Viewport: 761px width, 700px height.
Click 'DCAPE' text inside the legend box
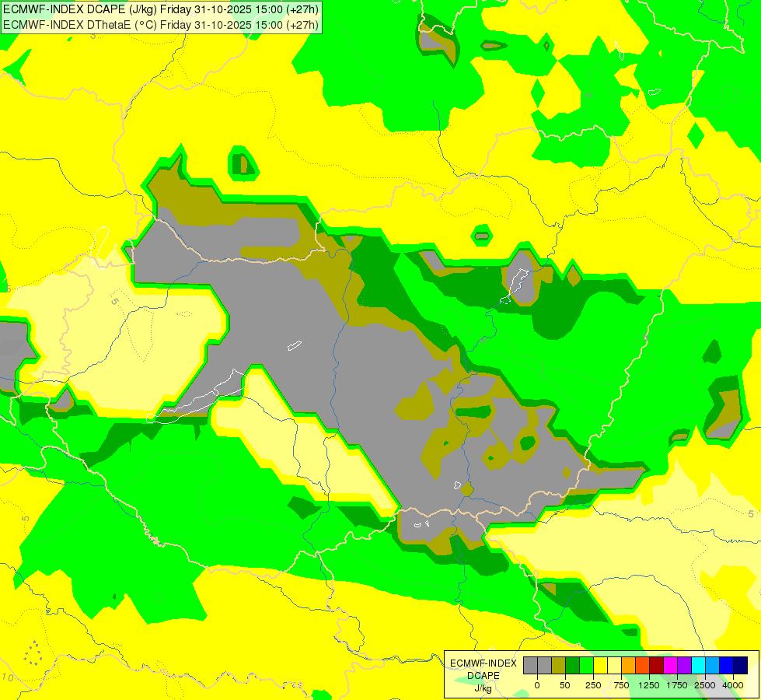(x=483, y=676)
